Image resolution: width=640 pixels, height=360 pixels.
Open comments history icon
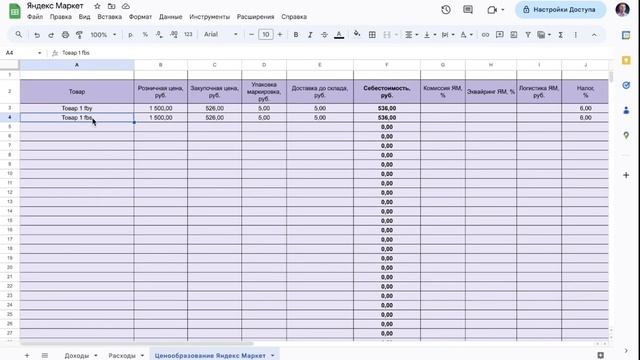[468, 9]
